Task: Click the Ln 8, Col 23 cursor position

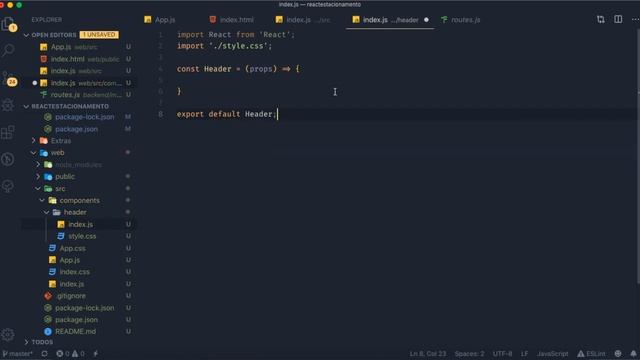Action: [428, 353]
